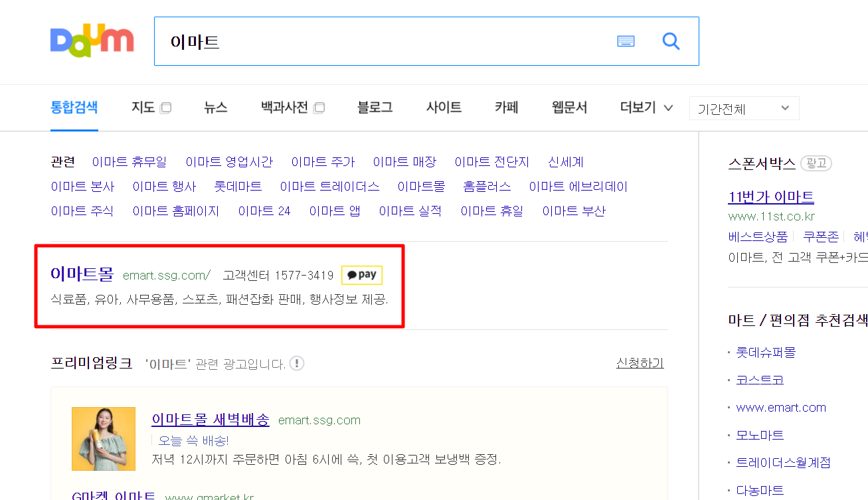The width and height of the screenshot is (868, 500).
Task: Click the 쿠폰존 sublink
Action: pos(821,236)
